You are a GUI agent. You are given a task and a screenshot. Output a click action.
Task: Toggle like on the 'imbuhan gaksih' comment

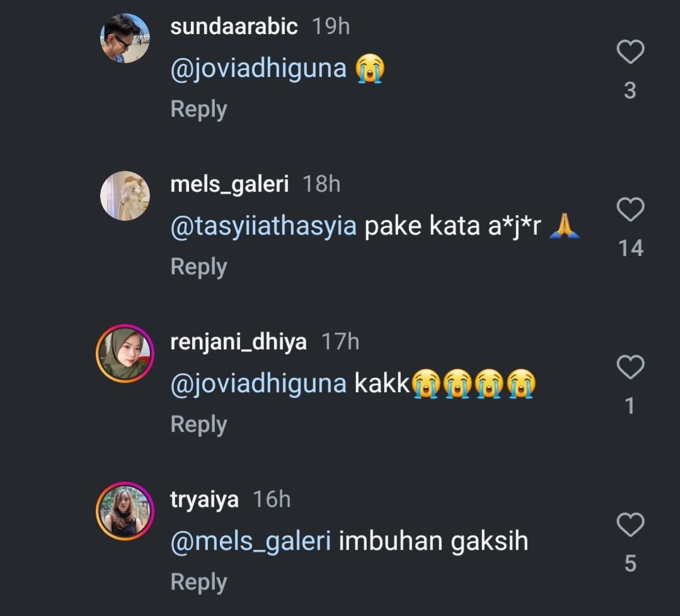(x=630, y=526)
